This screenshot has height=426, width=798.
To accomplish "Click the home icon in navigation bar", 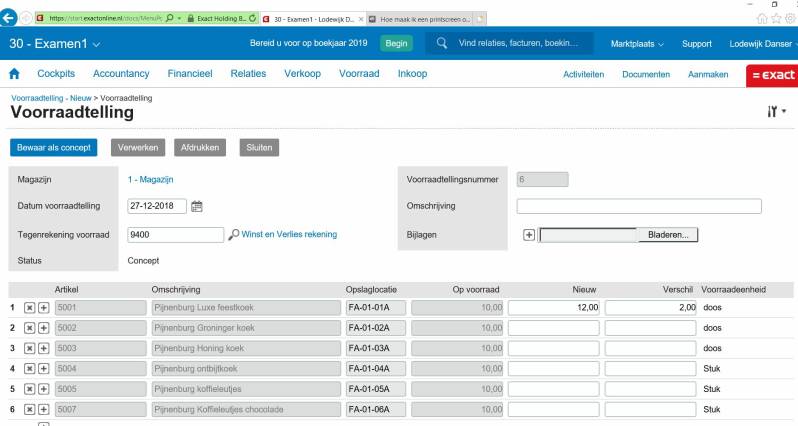I will 14,74.
